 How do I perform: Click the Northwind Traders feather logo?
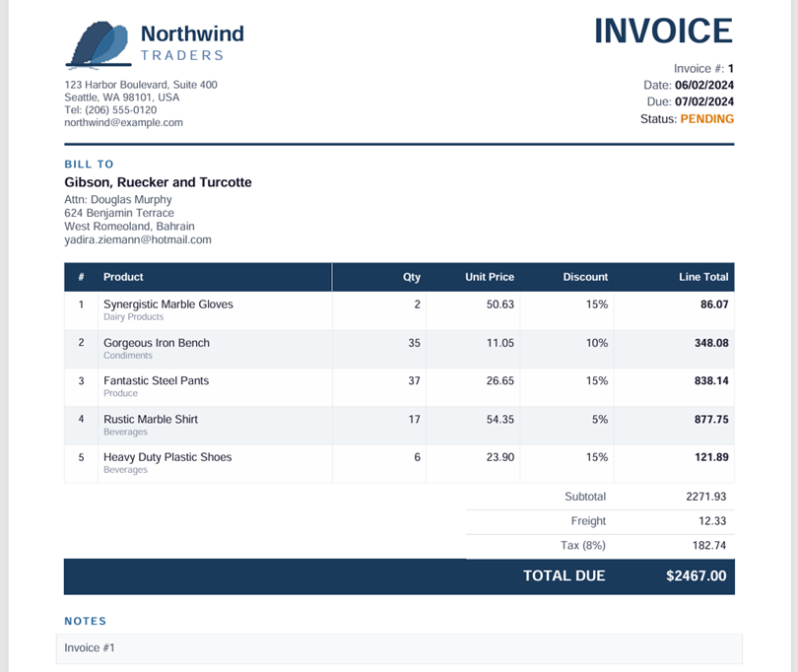(x=99, y=45)
